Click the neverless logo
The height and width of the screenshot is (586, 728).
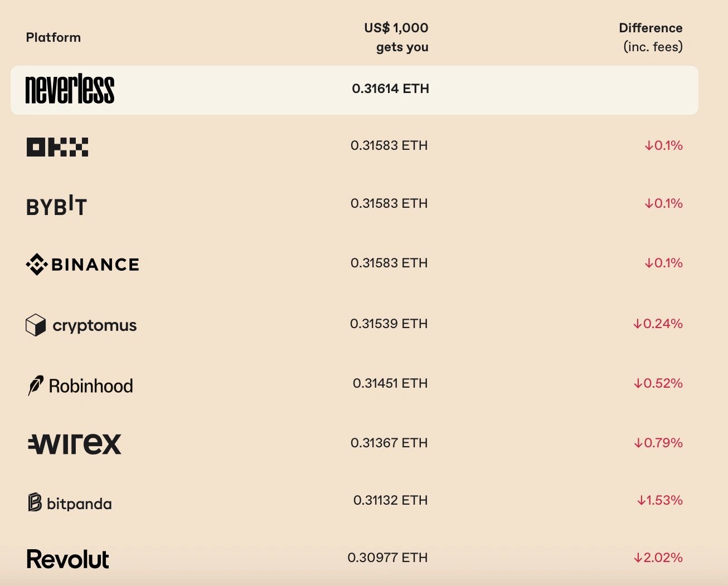point(70,89)
